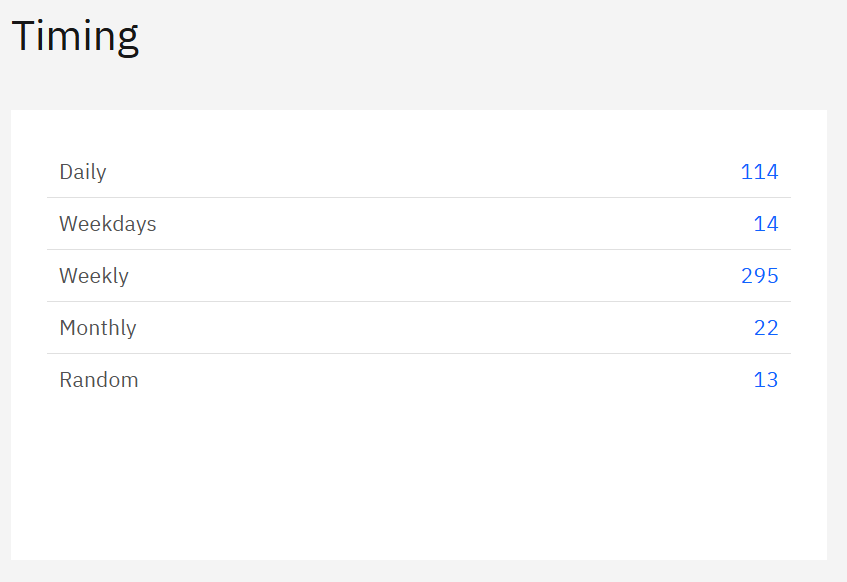Viewport: 847px width, 582px height.
Task: Select the Daily row label
Action: click(83, 172)
